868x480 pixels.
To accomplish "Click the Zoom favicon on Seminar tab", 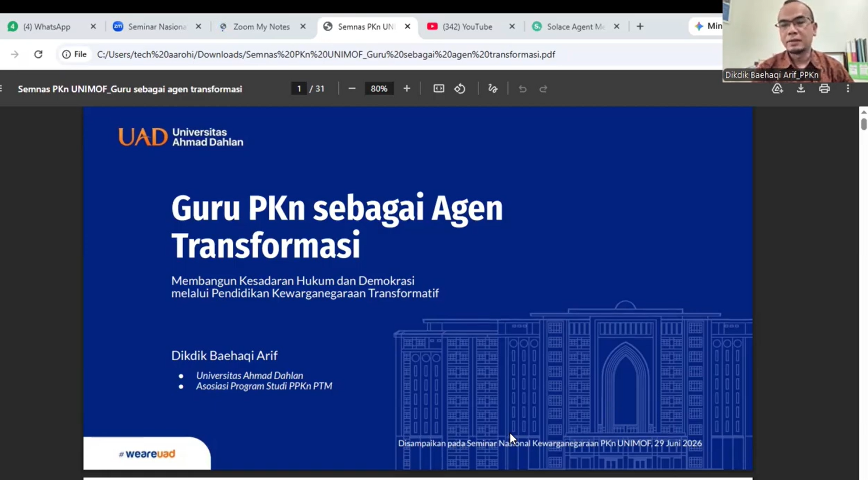I will coord(118,26).
